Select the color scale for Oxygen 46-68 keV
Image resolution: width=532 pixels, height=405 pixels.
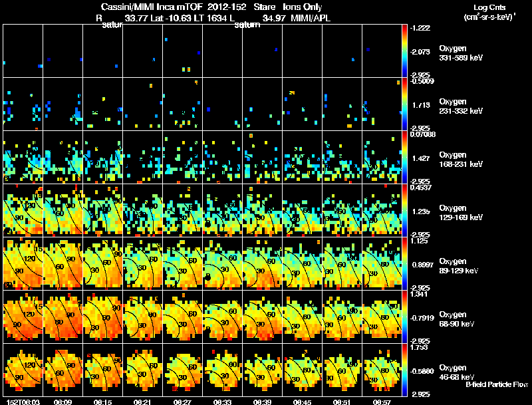[404, 370]
